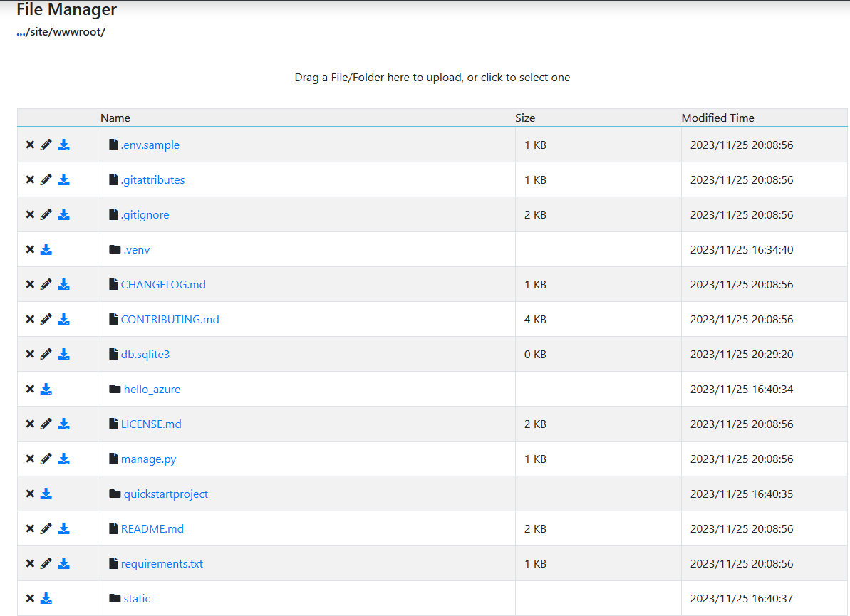Download the db.sqlite3 file
The height and width of the screenshot is (616, 850).
(x=63, y=354)
